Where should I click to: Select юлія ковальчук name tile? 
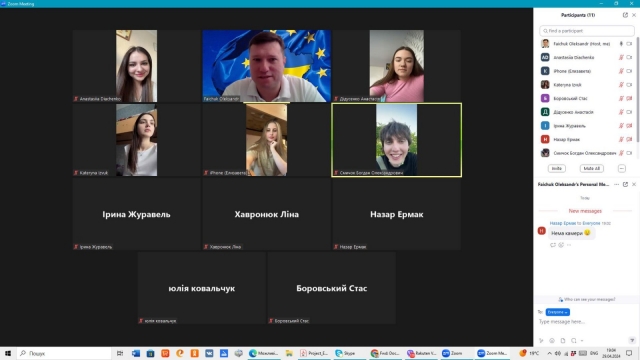click(202, 288)
